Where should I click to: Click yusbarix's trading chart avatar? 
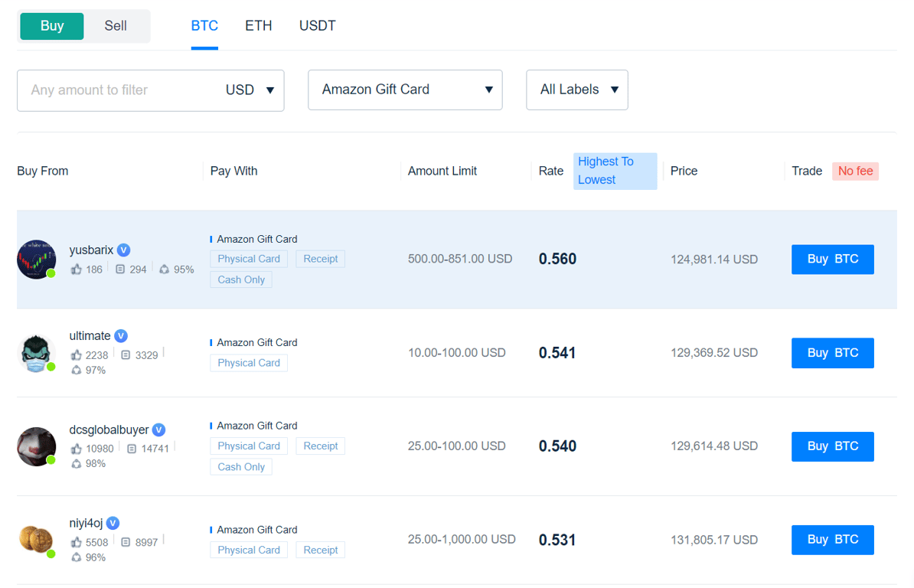(36, 260)
